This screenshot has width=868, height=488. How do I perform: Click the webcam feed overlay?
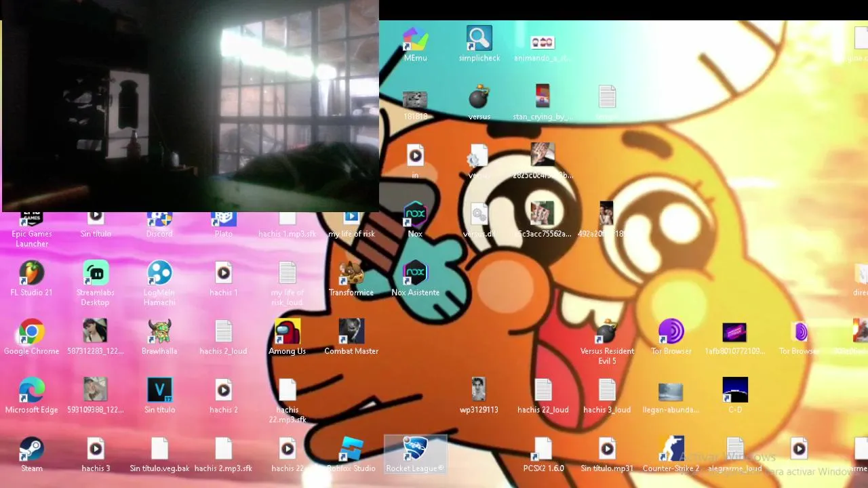[x=191, y=106]
